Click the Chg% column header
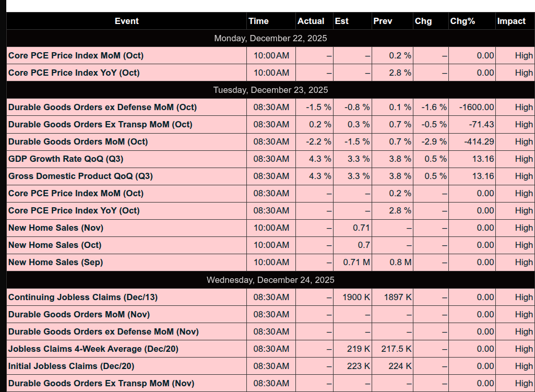Image resolution: width=535 pixels, height=392 pixels. click(462, 21)
